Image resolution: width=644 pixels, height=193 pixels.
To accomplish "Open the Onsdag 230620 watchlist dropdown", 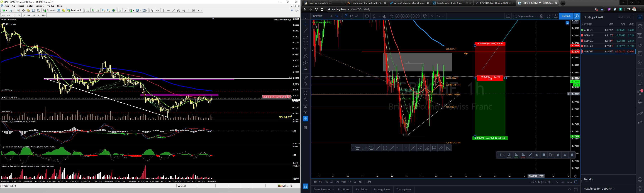I will (595, 17).
